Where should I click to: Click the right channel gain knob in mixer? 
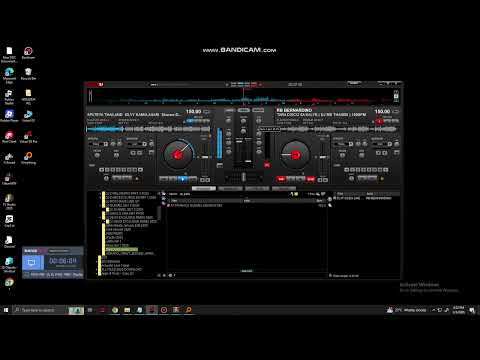[259, 120]
